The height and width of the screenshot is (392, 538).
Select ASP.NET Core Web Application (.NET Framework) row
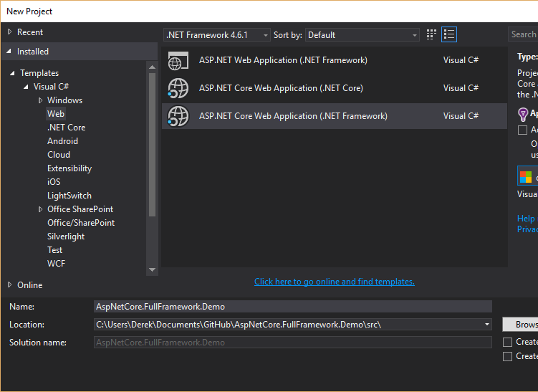tap(335, 116)
